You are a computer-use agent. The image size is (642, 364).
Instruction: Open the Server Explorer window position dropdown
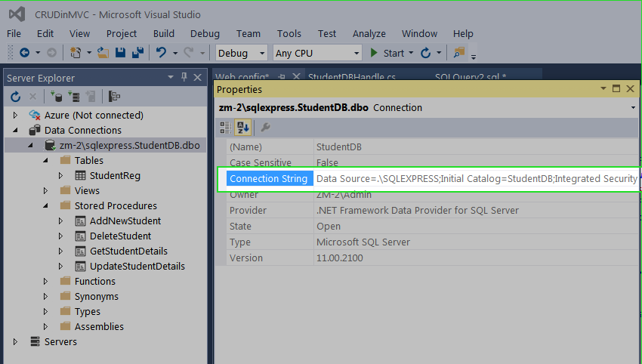(x=171, y=77)
